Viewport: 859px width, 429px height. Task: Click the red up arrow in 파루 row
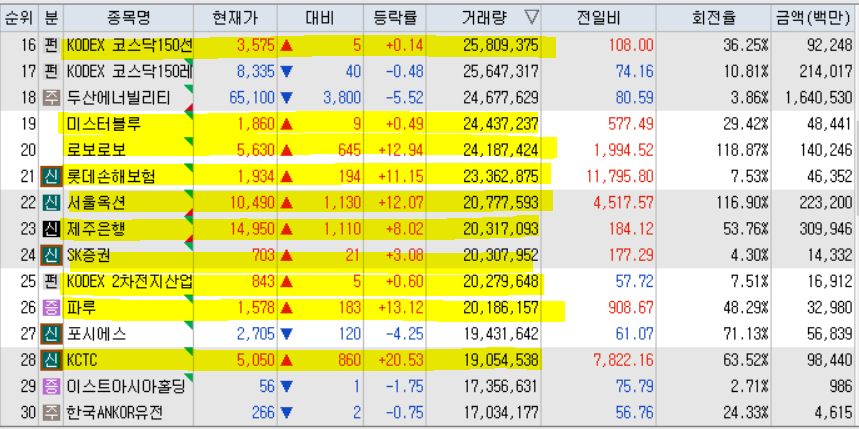click(x=286, y=308)
